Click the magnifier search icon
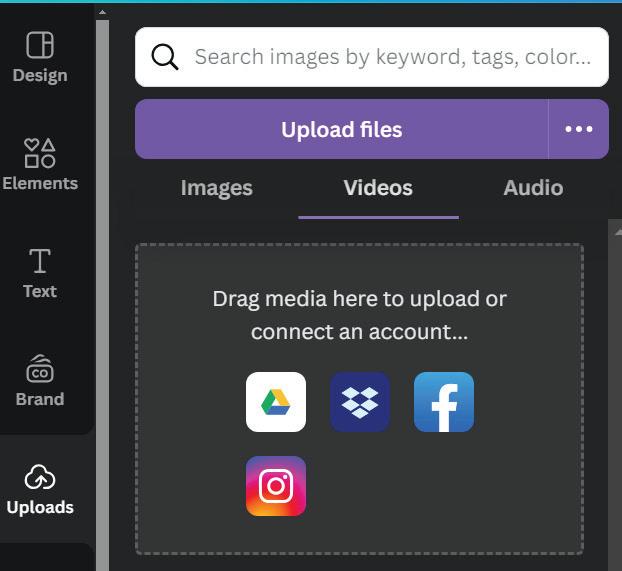 pos(165,57)
